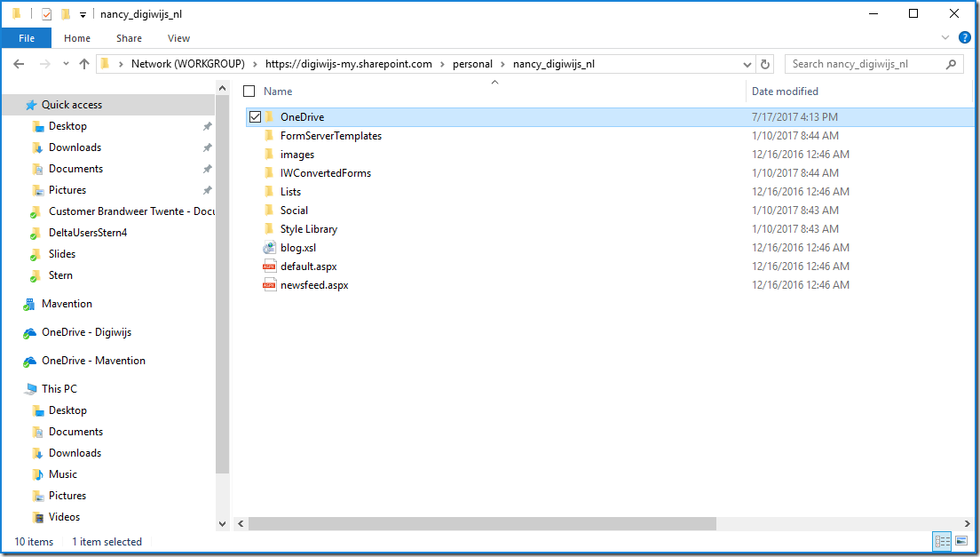Open Help with the question mark icon
Image resolution: width=980 pixels, height=557 pixels.
point(965,37)
